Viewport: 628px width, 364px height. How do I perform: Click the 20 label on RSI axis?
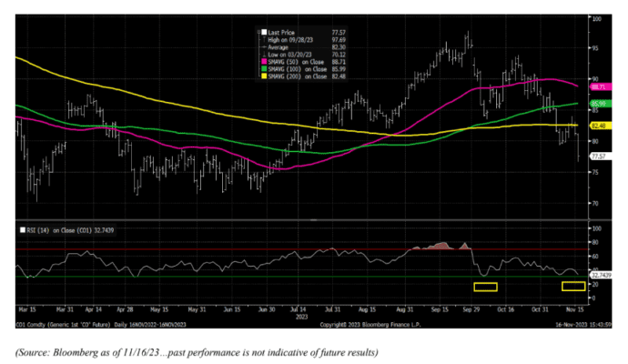[595, 284]
